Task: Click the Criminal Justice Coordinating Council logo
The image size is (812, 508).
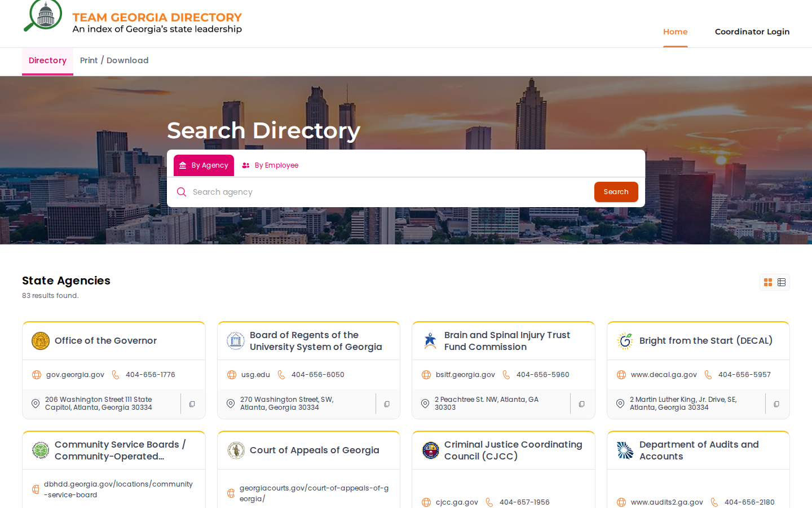Action: [430, 450]
